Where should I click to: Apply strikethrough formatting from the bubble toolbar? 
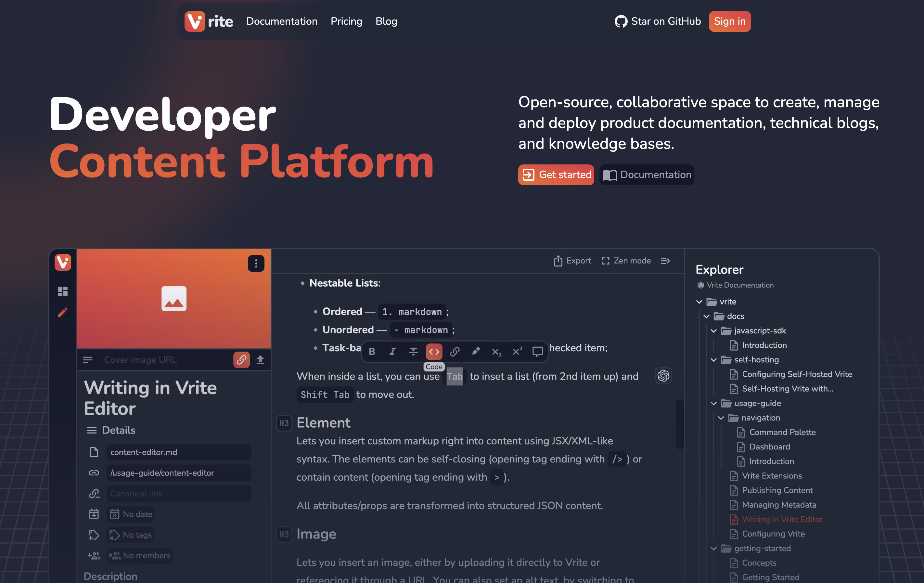(413, 351)
